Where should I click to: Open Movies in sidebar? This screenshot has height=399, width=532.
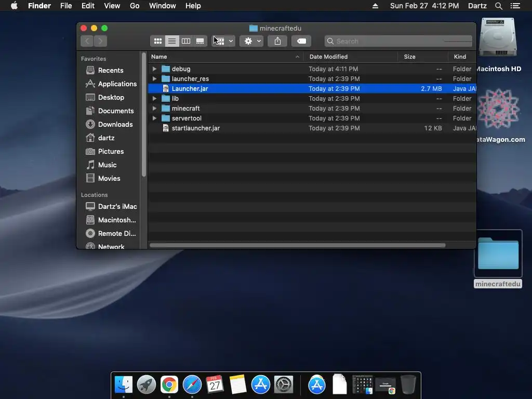point(109,179)
